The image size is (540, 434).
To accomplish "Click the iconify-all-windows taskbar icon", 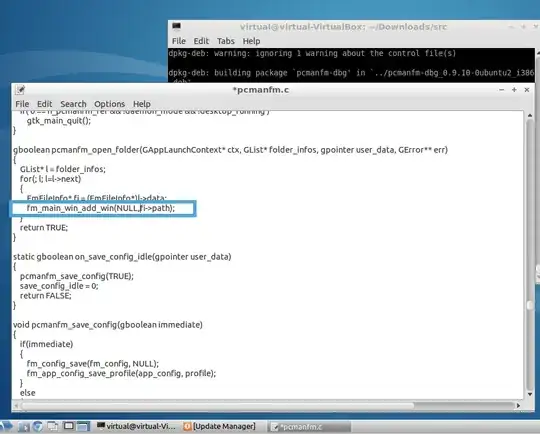I will click(53, 426).
